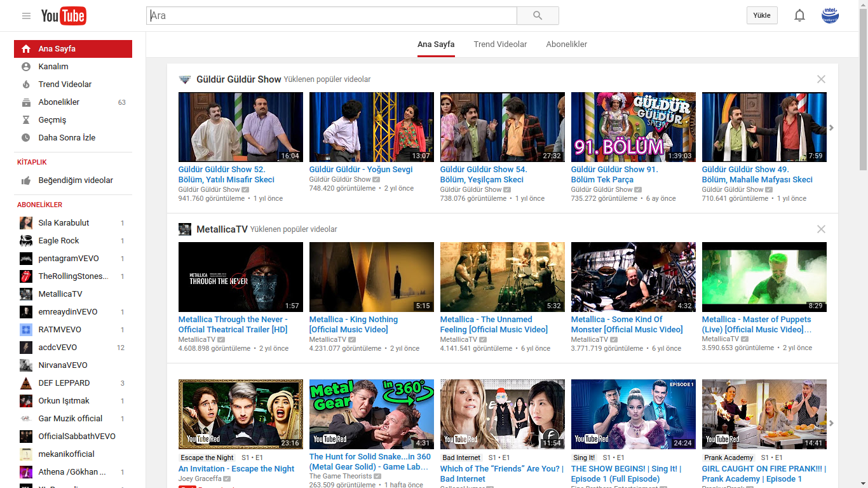Click the Sıla Karabulut channel avatar
Viewport: 868px width, 488px height.
click(26, 223)
